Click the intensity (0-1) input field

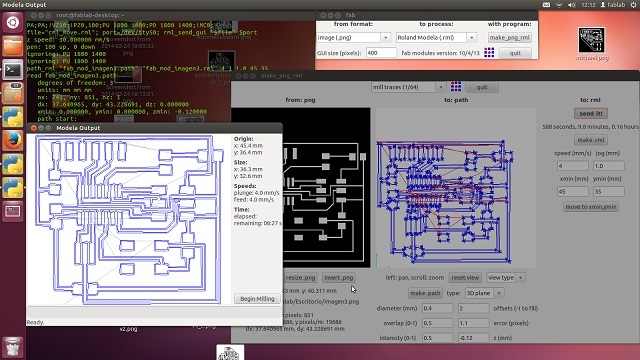(x=437, y=338)
